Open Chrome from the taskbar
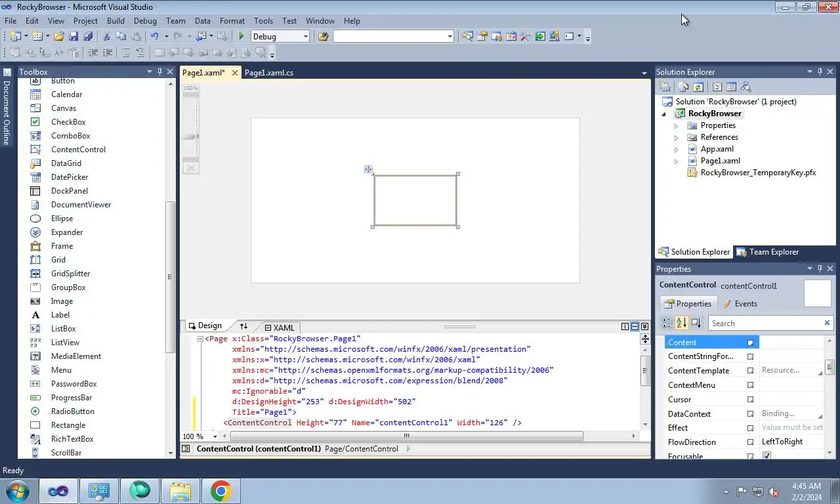 [220, 491]
